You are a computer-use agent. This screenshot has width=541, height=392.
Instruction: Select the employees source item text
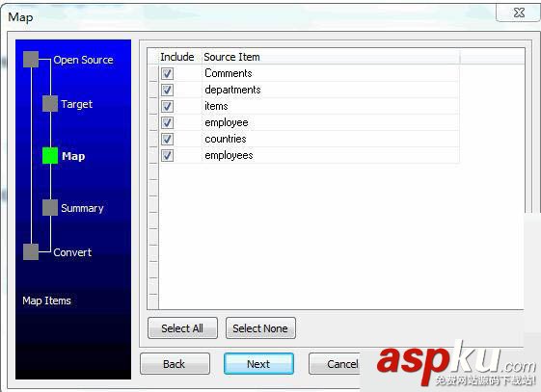[229, 156]
